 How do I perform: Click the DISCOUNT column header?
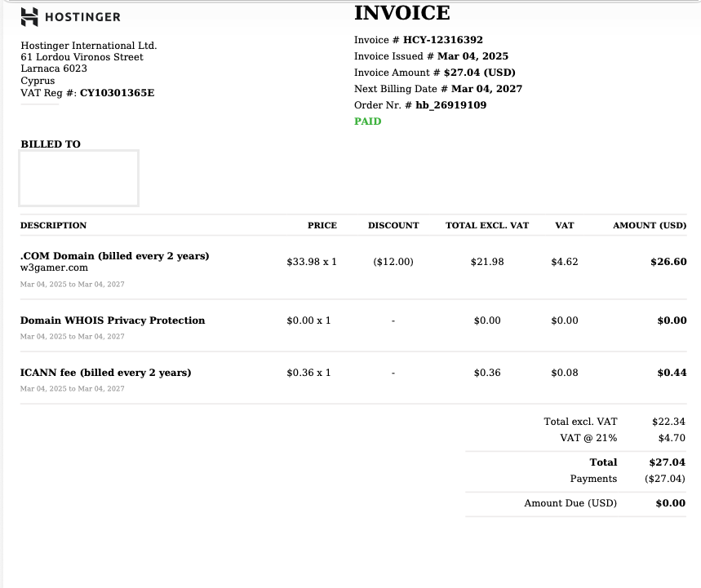393,226
